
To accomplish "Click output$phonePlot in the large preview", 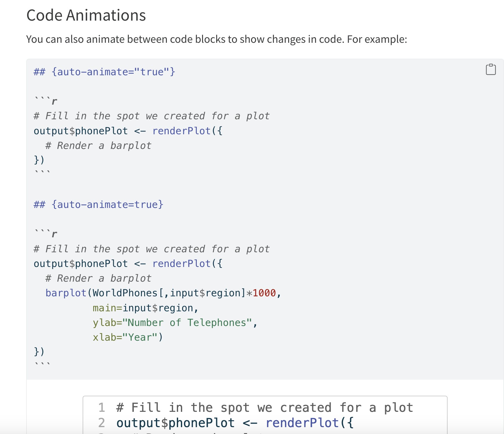I will click(x=175, y=423).
